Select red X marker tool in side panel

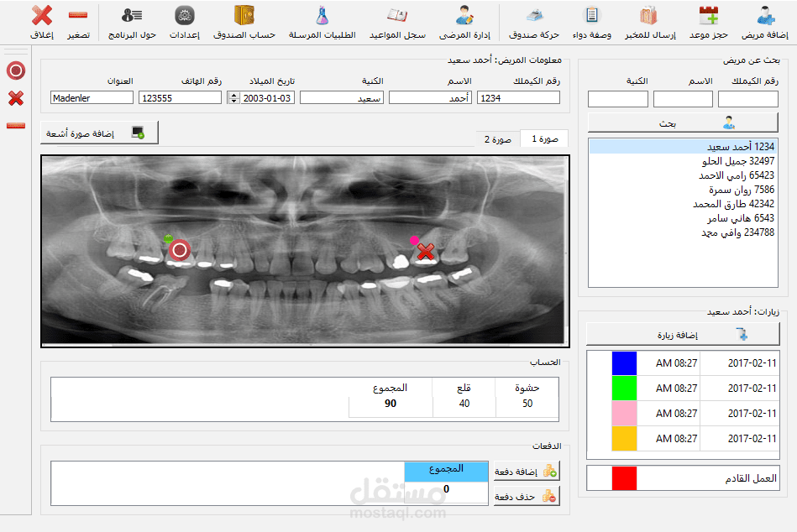(x=16, y=98)
